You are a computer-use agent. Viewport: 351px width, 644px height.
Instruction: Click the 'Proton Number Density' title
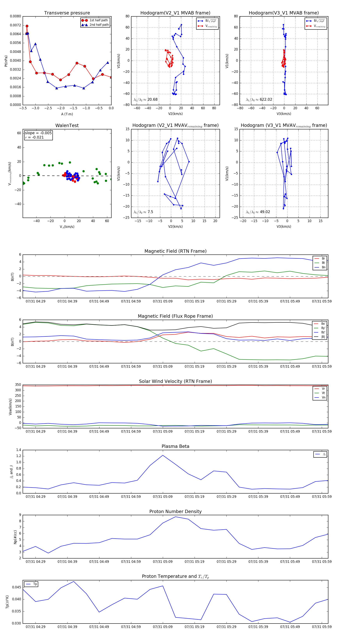[175, 511]
